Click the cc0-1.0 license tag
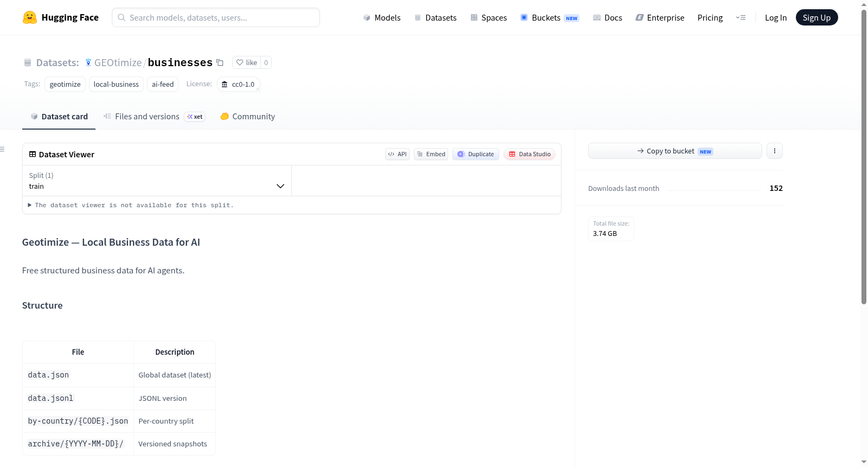This screenshot has height=467, width=868. tap(238, 84)
